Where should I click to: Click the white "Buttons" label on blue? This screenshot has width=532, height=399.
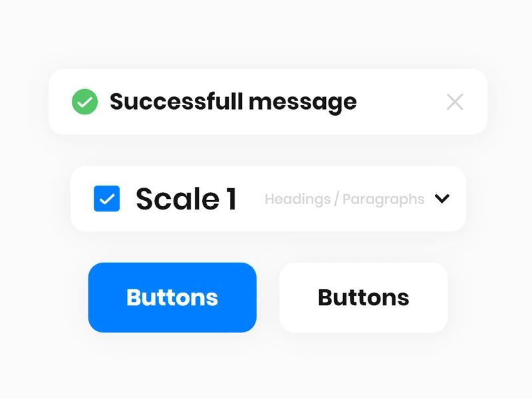[x=172, y=297]
